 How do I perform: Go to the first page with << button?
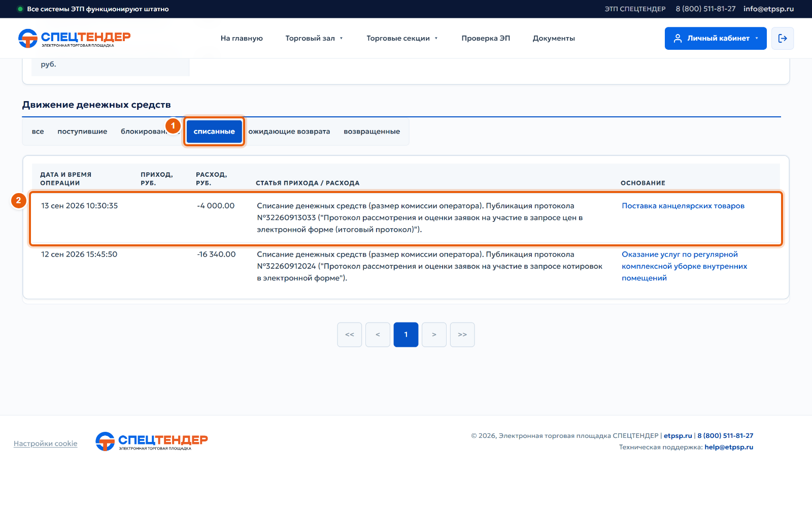(x=350, y=335)
